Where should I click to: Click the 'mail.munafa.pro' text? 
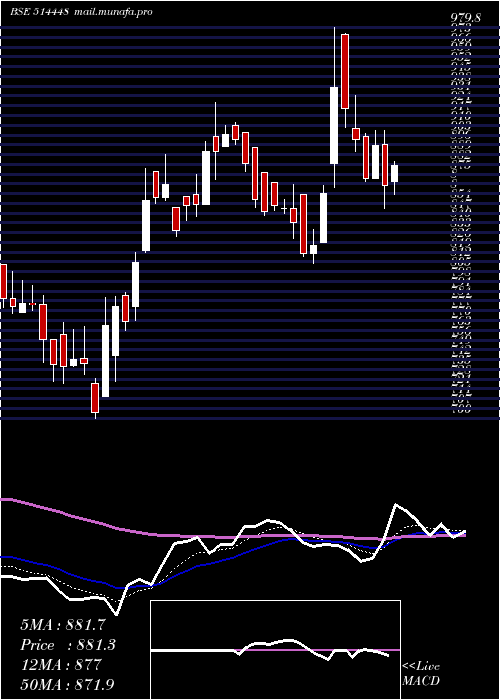point(112,12)
